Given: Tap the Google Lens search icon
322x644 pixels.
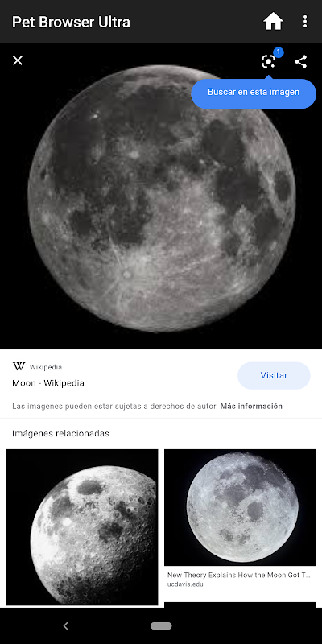Looking at the screenshot, I should [x=268, y=62].
